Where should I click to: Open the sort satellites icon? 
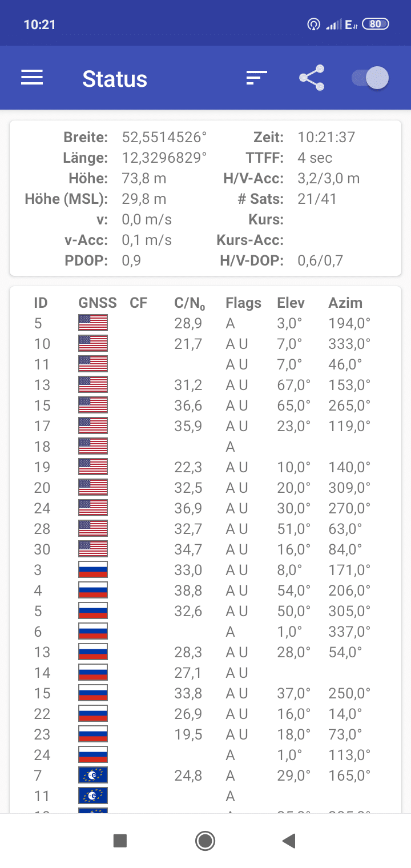point(256,78)
